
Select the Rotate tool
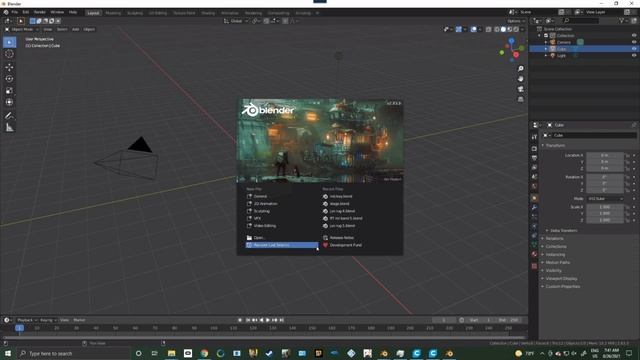point(9,79)
